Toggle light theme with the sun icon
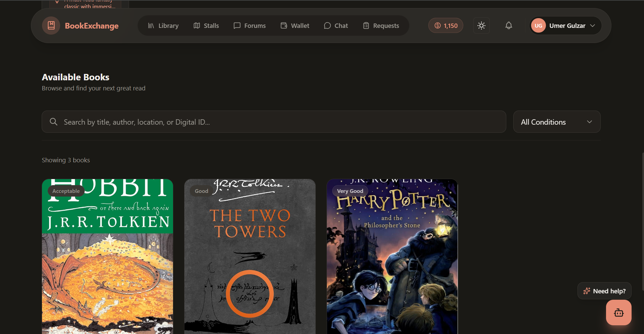This screenshot has width=644, height=334. (x=481, y=26)
